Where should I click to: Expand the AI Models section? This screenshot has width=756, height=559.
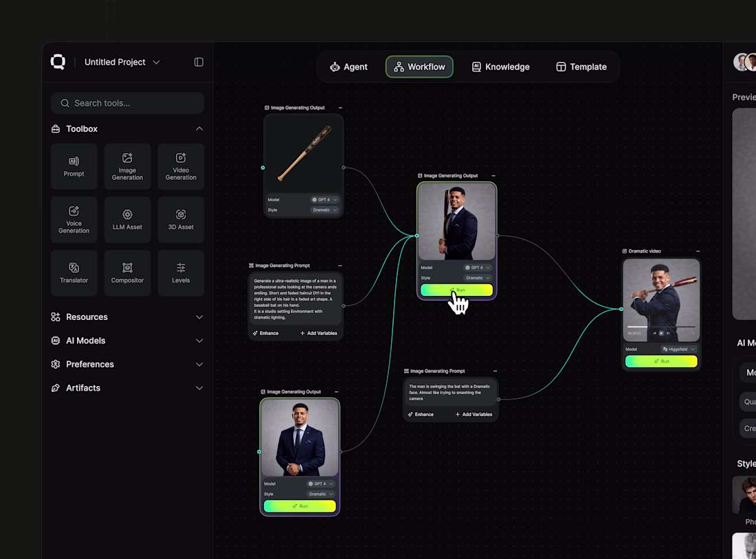pyautogui.click(x=199, y=341)
